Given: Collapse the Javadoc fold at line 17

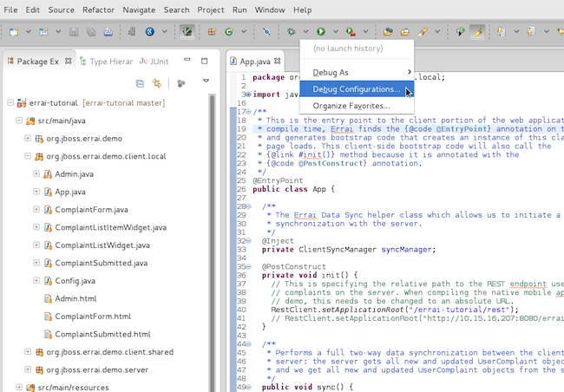Looking at the screenshot, I should click(248, 112).
